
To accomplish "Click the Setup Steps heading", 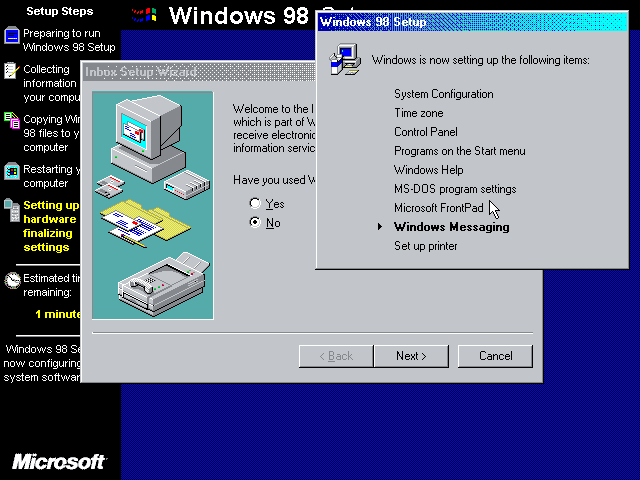I will tap(60, 11).
